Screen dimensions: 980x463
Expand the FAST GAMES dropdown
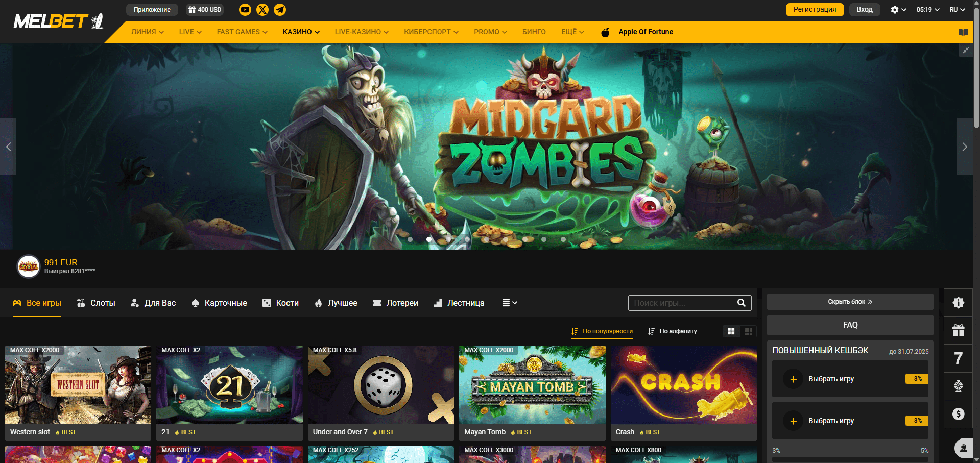(242, 32)
